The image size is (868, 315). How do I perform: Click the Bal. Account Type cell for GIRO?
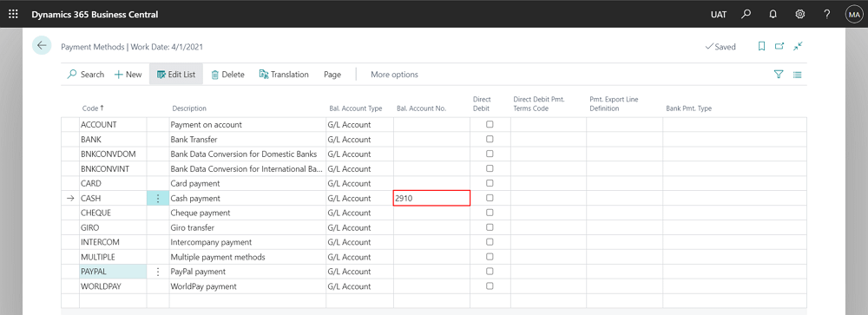pyautogui.click(x=360, y=227)
